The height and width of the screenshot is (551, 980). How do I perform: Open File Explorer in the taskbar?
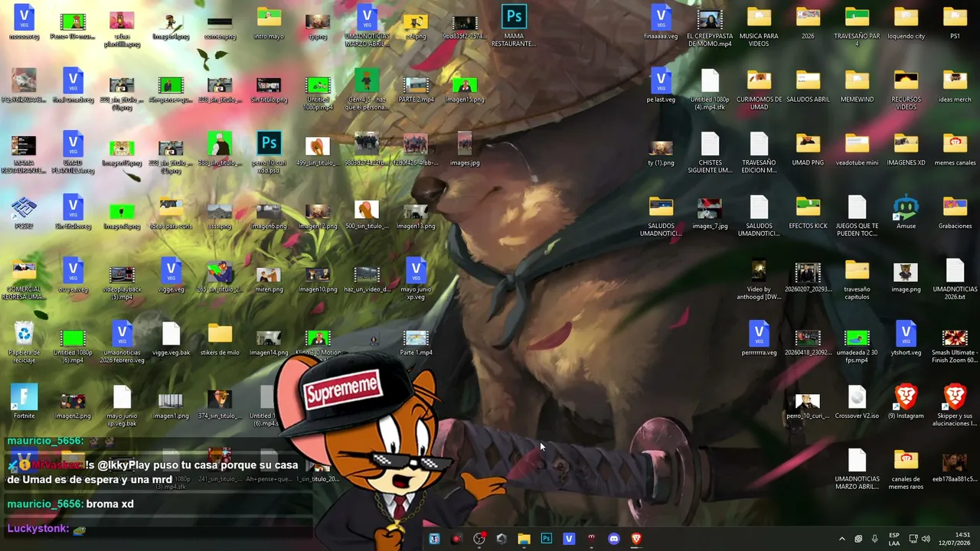524,539
